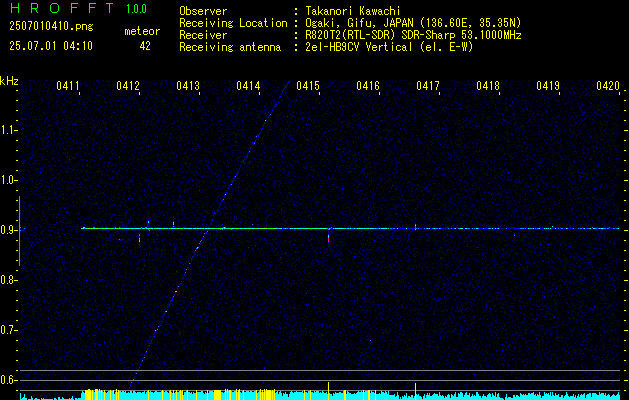Image resolution: width=629 pixels, height=400 pixels.
Task: Click the 0.6 kHz frequency label
Action: coord(7,380)
